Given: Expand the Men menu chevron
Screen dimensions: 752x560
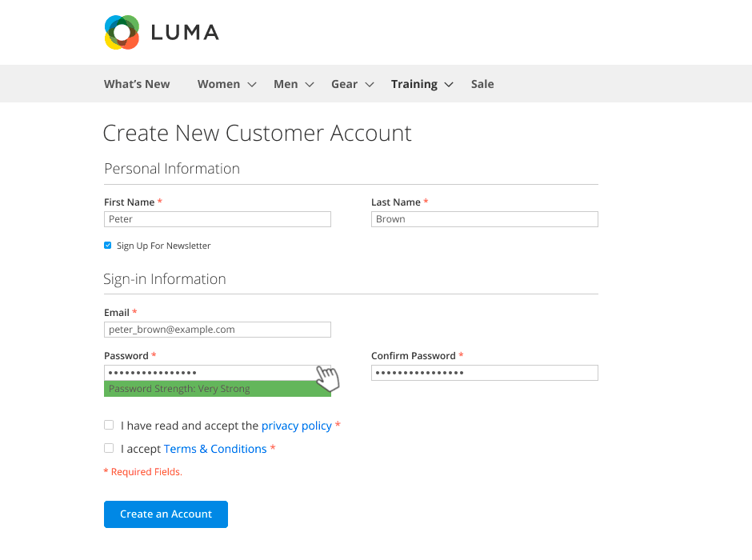Looking at the screenshot, I should [310, 85].
